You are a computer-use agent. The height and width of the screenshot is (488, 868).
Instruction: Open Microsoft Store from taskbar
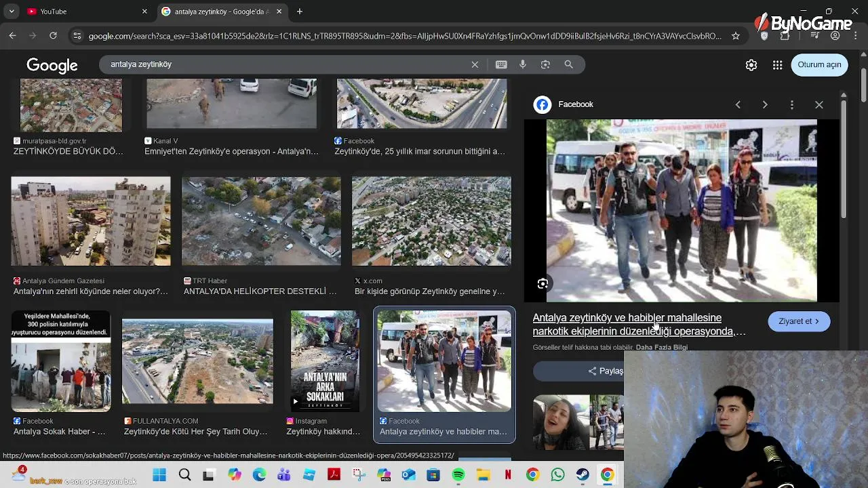click(433, 475)
